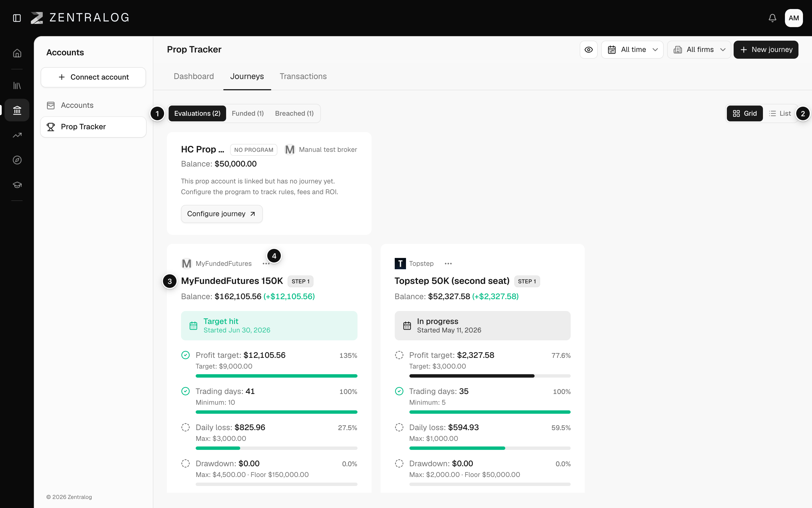Toggle the sidebar panel icon
The image size is (812, 508).
click(17, 18)
